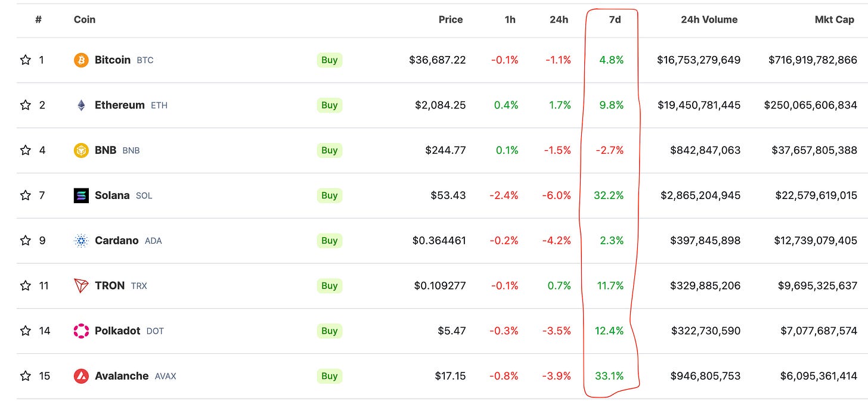This screenshot has width=868, height=401.
Task: Click the TRON price $0.109277
Action: tap(440, 286)
